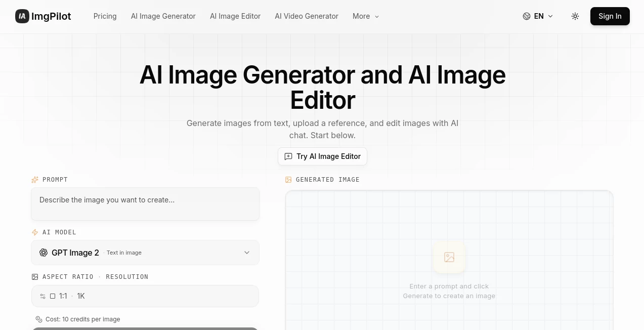Focus the prompt description text field
The image size is (644, 330).
tap(145, 204)
